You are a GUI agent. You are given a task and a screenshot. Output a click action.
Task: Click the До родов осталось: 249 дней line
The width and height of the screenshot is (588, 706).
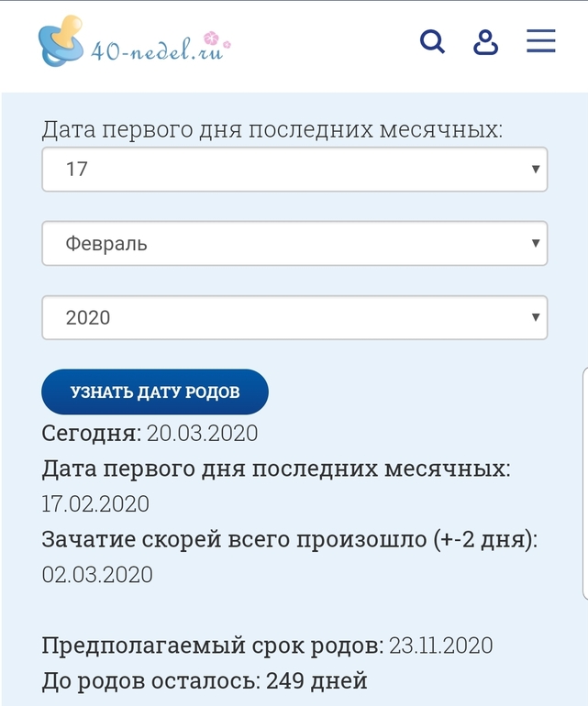pyautogui.click(x=205, y=680)
